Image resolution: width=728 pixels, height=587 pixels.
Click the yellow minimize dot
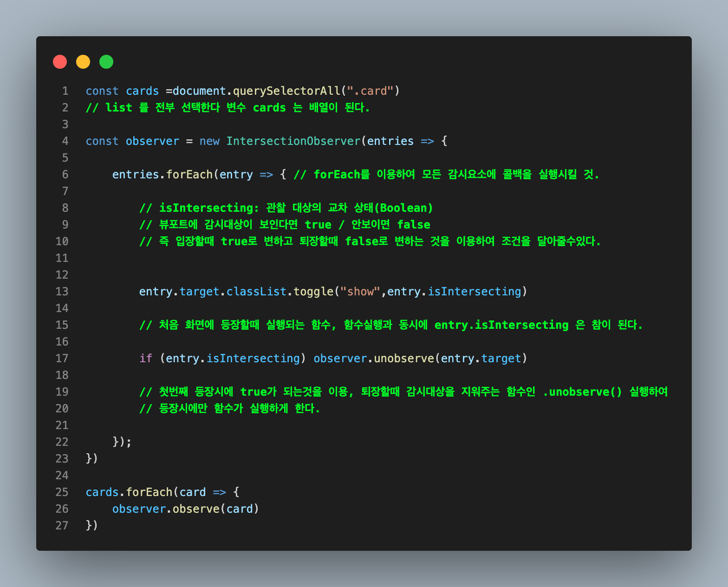tap(83, 62)
